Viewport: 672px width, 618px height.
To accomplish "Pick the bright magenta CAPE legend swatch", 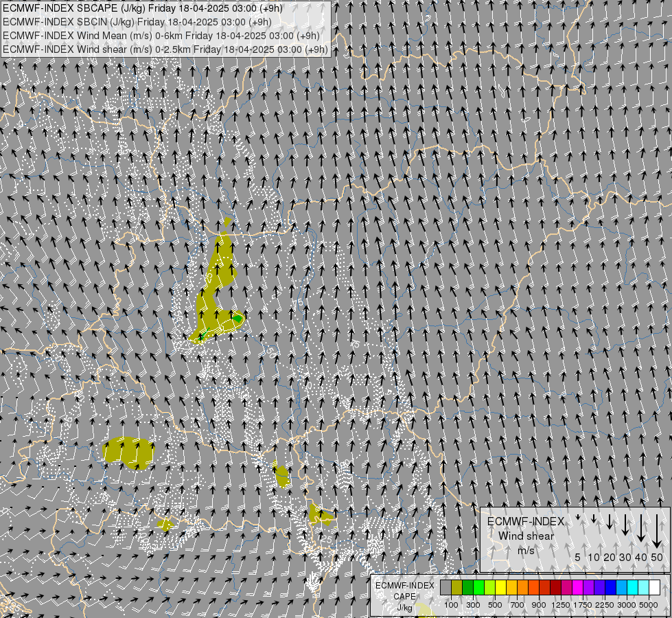I will 577,588.
